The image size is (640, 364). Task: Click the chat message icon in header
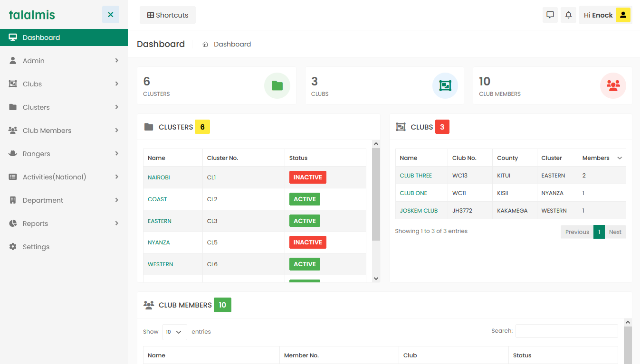click(x=550, y=15)
